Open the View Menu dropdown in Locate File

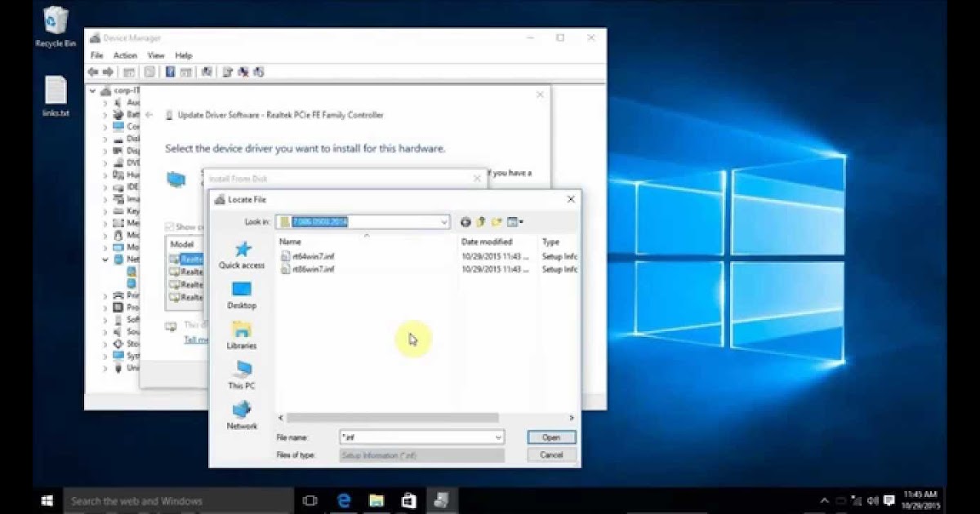tap(515, 222)
